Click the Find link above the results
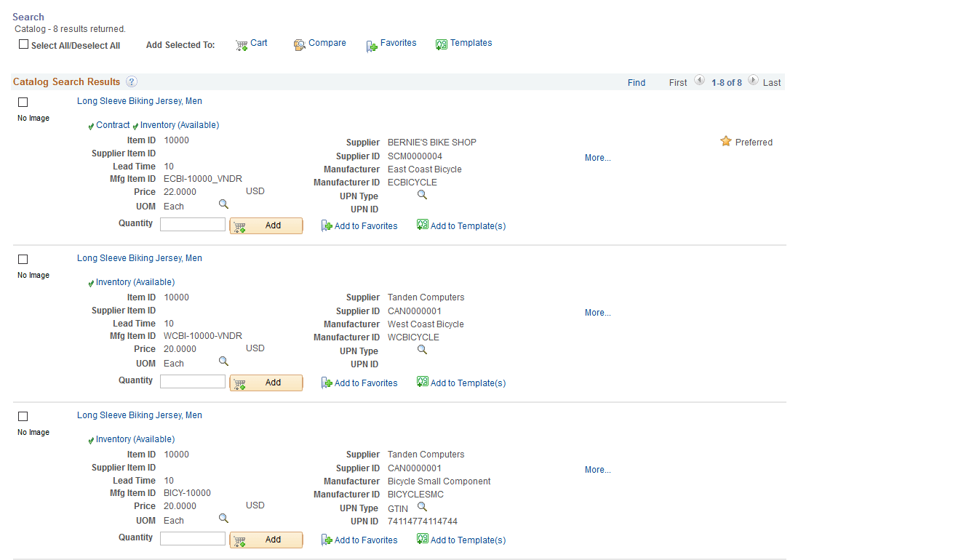The width and height of the screenshot is (961, 560). [x=637, y=82]
